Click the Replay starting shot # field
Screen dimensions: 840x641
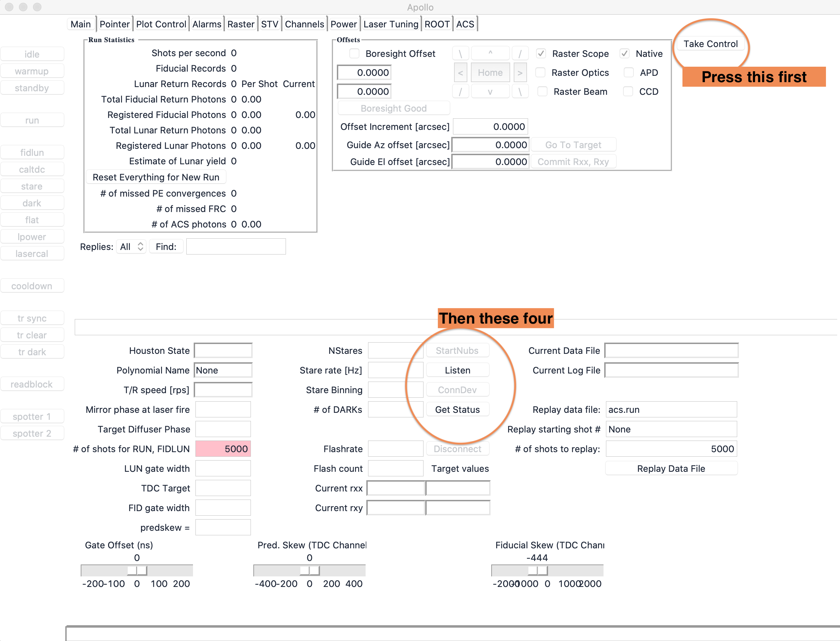(x=671, y=429)
